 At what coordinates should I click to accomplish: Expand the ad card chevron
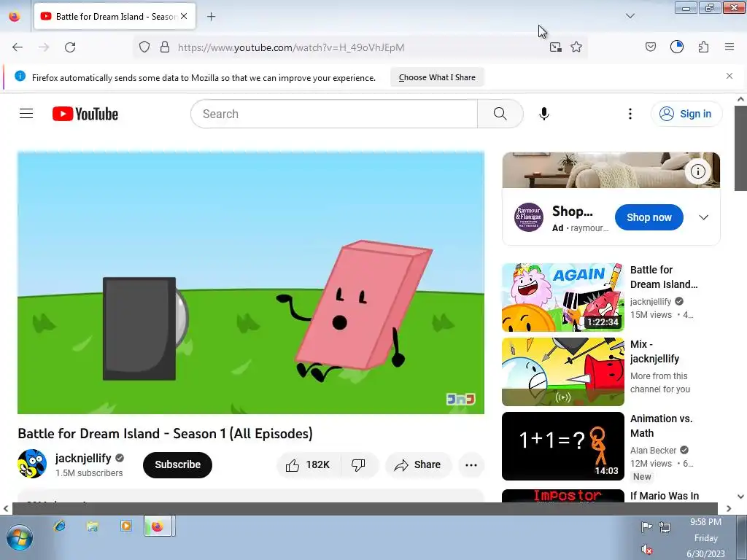coord(704,217)
